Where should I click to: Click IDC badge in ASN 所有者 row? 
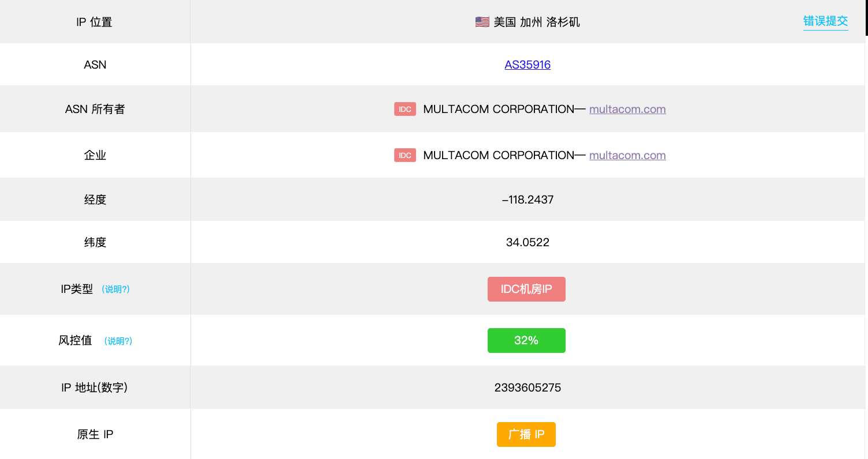click(405, 109)
